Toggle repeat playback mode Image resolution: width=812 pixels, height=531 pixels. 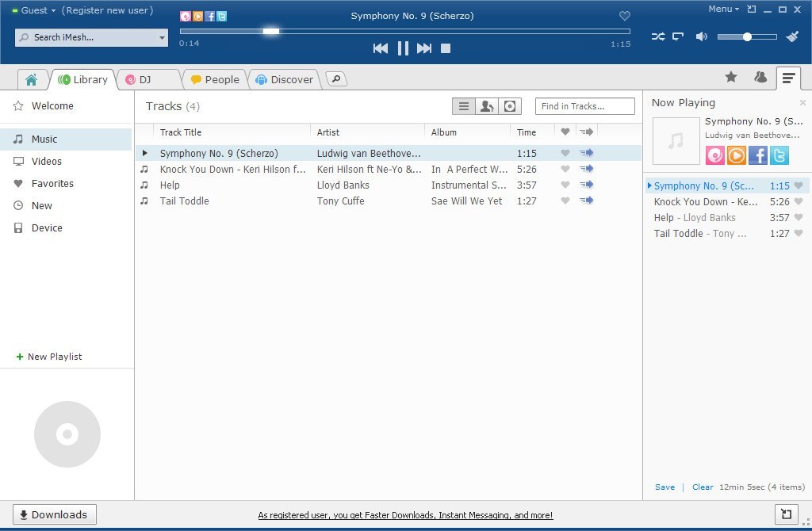[x=678, y=36]
